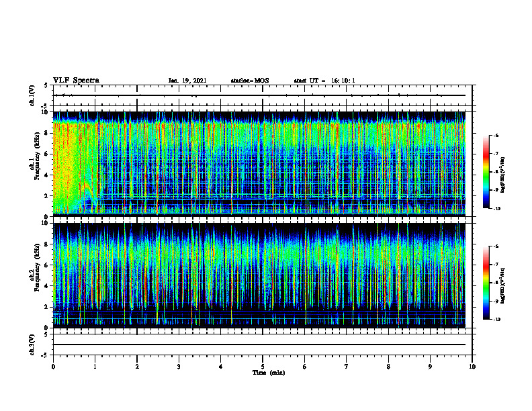Select the "start UT = 16:10: 1" text
Screen dimensions: 532x411
pos(324,81)
